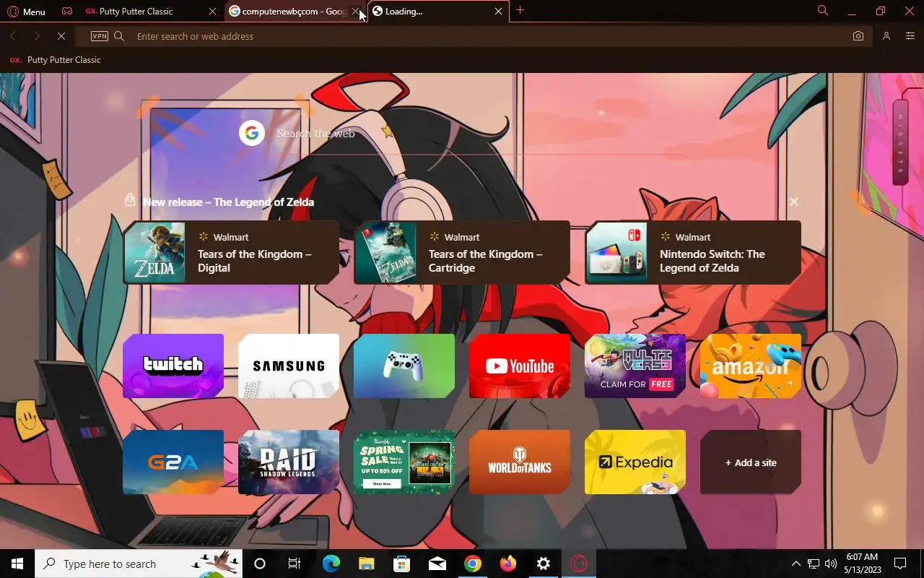Image resolution: width=924 pixels, height=578 pixels.
Task: Close the Putty Putter Classic tab
Action: coord(212,12)
